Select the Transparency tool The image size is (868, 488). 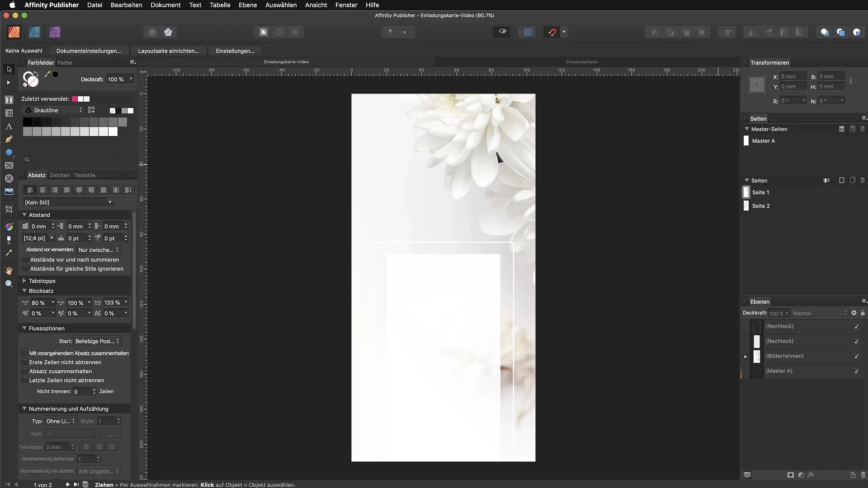tap(9, 239)
